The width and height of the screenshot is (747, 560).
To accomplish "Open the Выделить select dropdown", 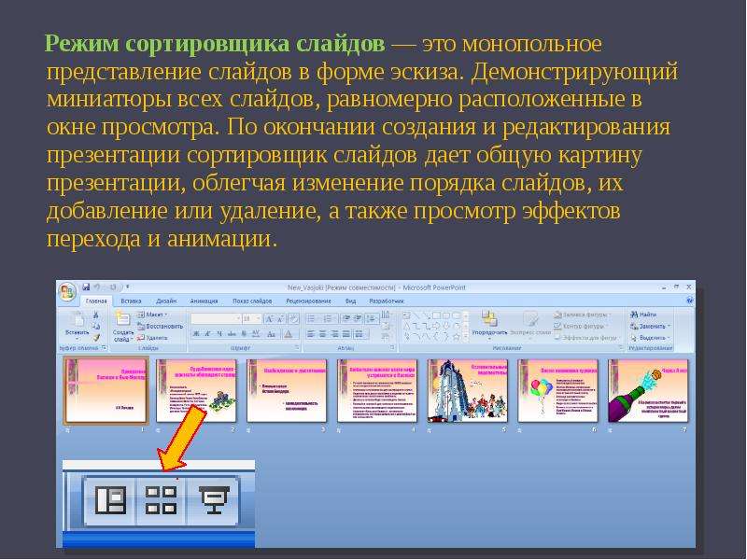I will [x=650, y=338].
